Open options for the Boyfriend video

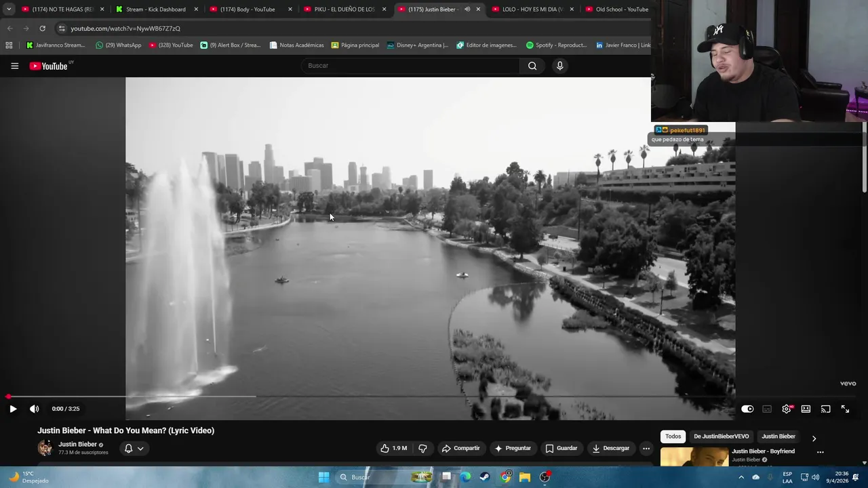(820, 452)
